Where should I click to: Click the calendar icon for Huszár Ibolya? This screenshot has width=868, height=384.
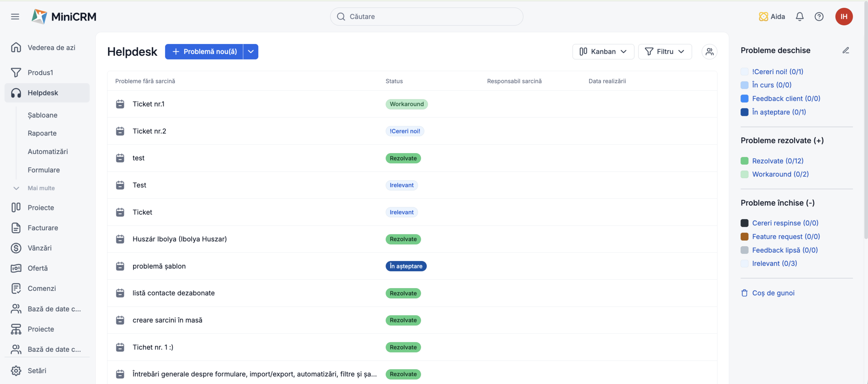pyautogui.click(x=120, y=239)
